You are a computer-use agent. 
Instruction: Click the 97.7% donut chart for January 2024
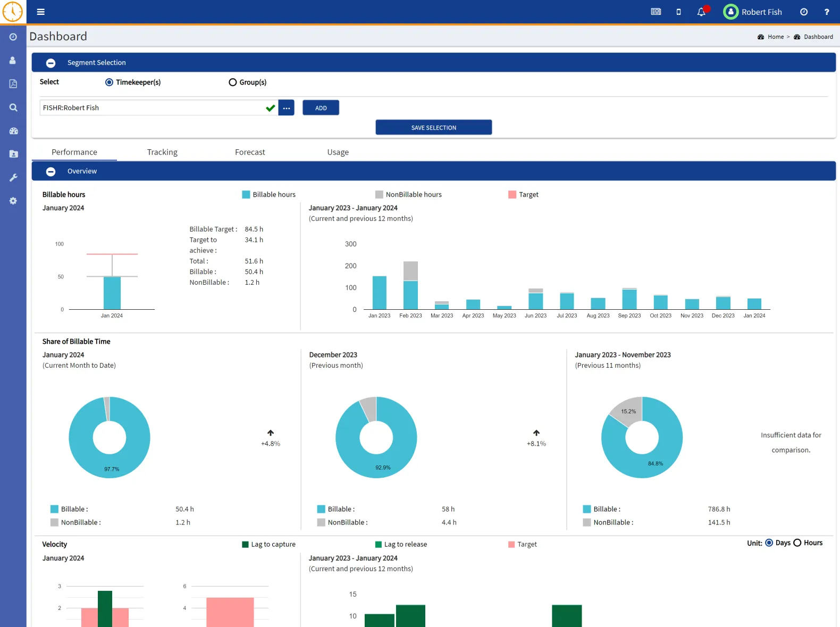[x=110, y=437]
